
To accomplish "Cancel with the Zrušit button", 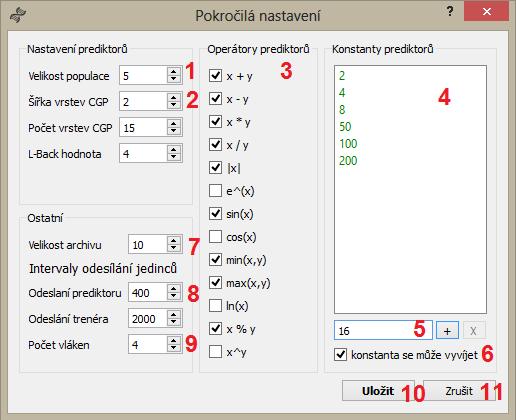I will (459, 391).
